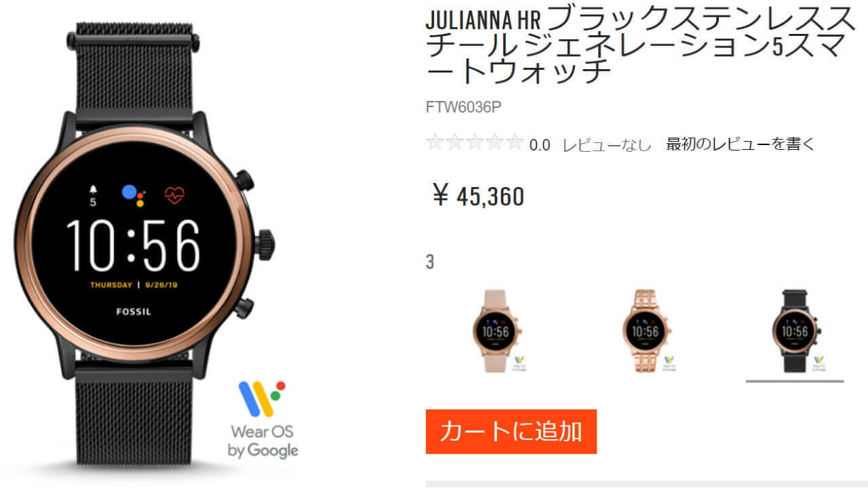Select the black mesh strap variant
The height and width of the screenshot is (488, 868).
pos(794,330)
